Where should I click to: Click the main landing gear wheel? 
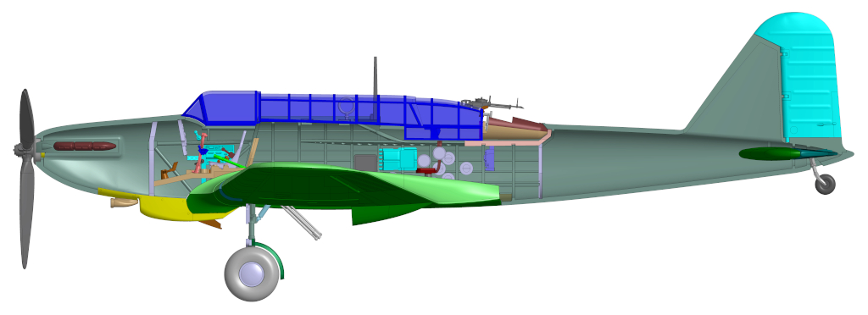coord(252,274)
